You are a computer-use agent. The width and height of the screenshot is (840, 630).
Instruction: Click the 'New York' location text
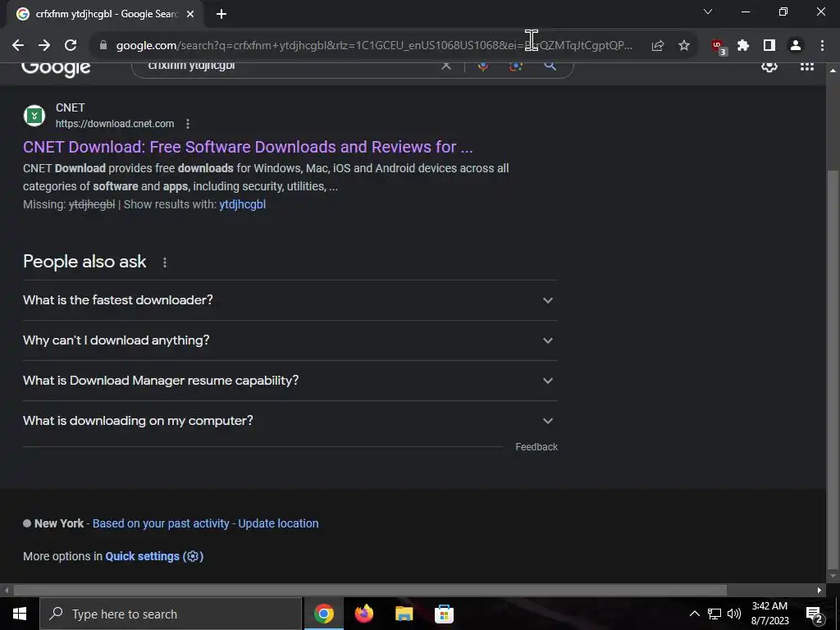59,523
